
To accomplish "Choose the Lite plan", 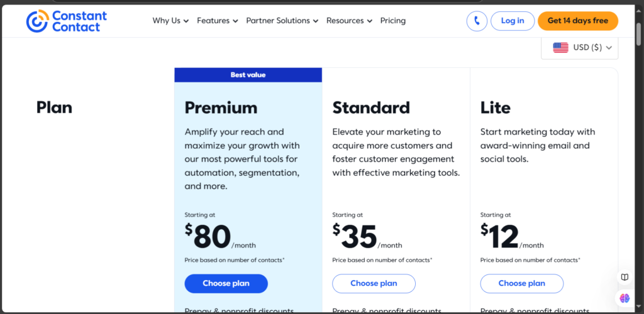I will [521, 284].
